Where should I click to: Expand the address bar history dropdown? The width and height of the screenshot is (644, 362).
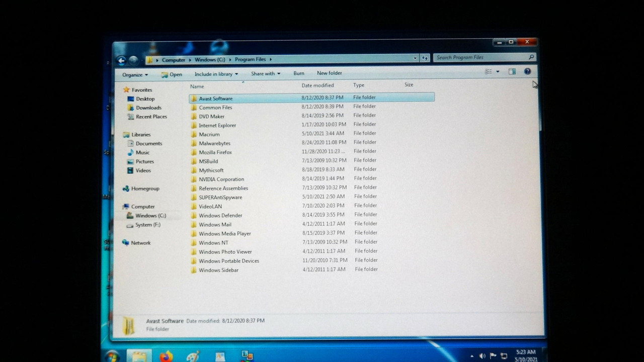(415, 58)
